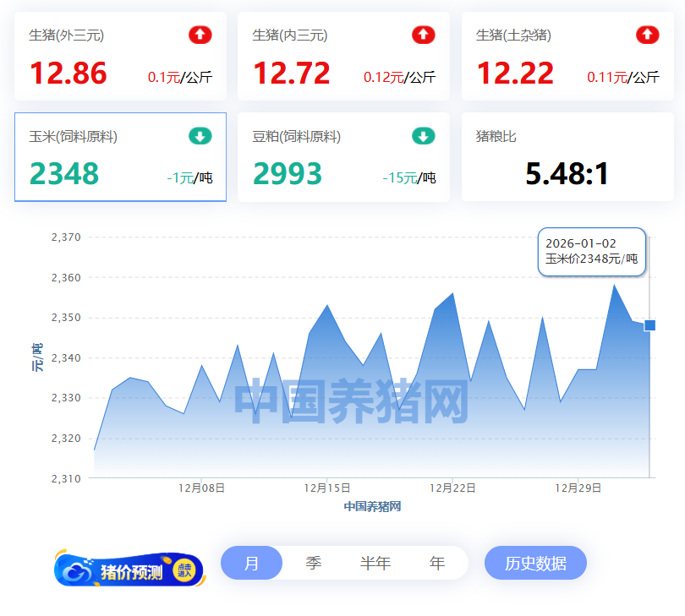
Task: Click red up arrow on 生猪(内三元) card
Action: (424, 35)
